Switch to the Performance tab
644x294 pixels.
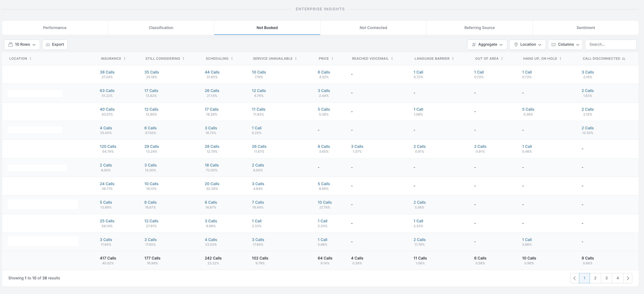tap(55, 28)
